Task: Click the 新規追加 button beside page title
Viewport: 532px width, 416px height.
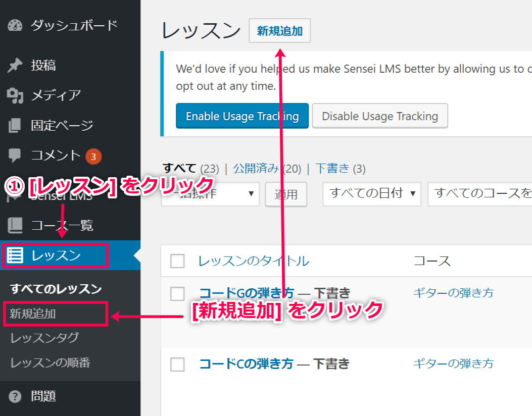Action: pyautogui.click(x=279, y=30)
